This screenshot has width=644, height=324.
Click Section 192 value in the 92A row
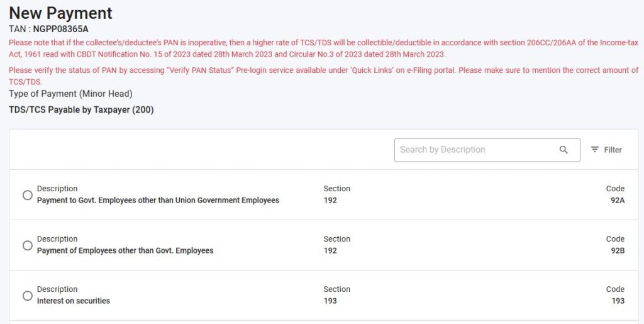coord(330,201)
